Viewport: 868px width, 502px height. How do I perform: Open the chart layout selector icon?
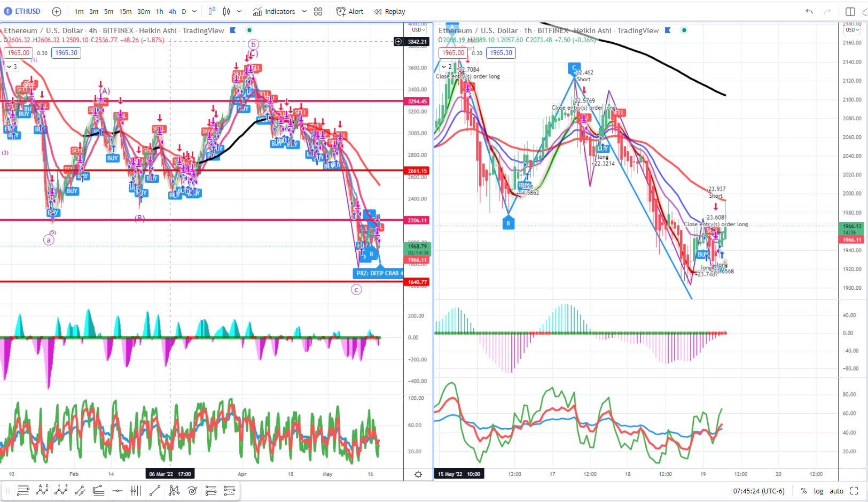[x=850, y=11]
